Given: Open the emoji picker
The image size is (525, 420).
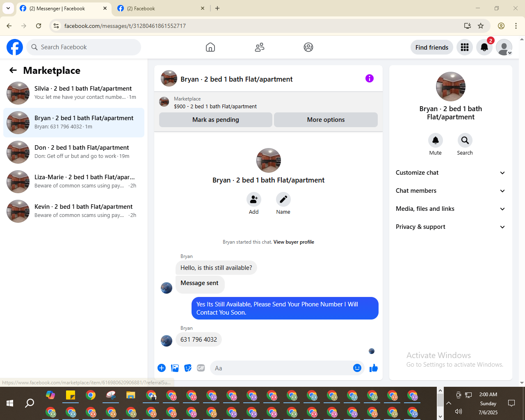Looking at the screenshot, I should click(x=357, y=368).
